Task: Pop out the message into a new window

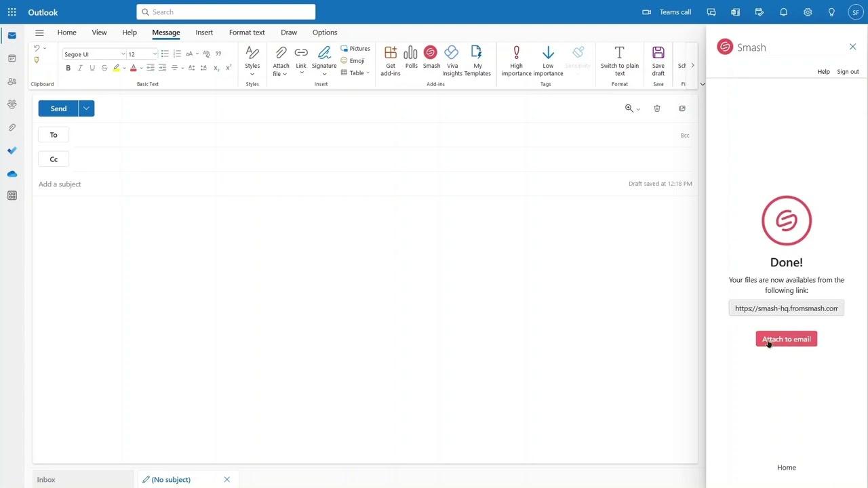Action: [682, 108]
